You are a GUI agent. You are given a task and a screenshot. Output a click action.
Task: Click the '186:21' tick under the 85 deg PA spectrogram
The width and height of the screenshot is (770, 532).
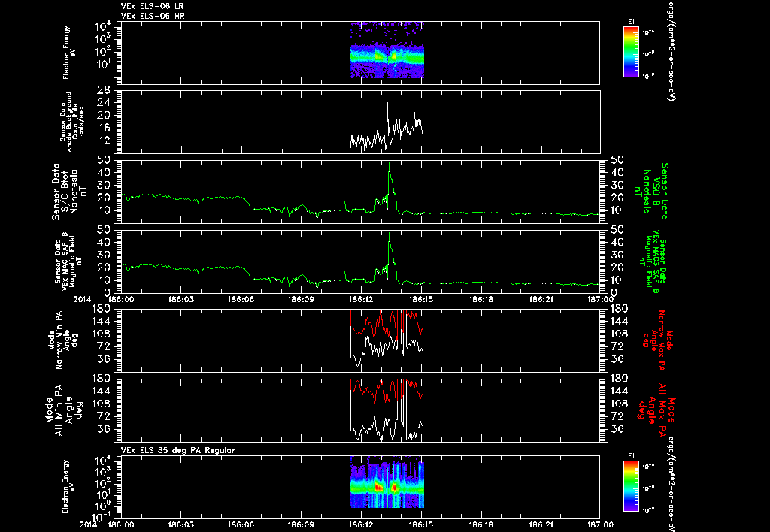tap(541, 524)
